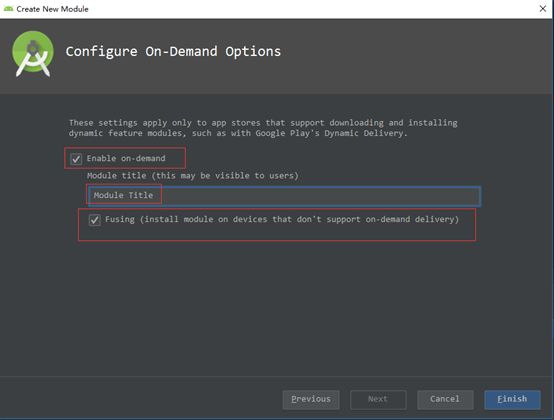Toggle the Fusing checkbox

pyautogui.click(x=94, y=220)
